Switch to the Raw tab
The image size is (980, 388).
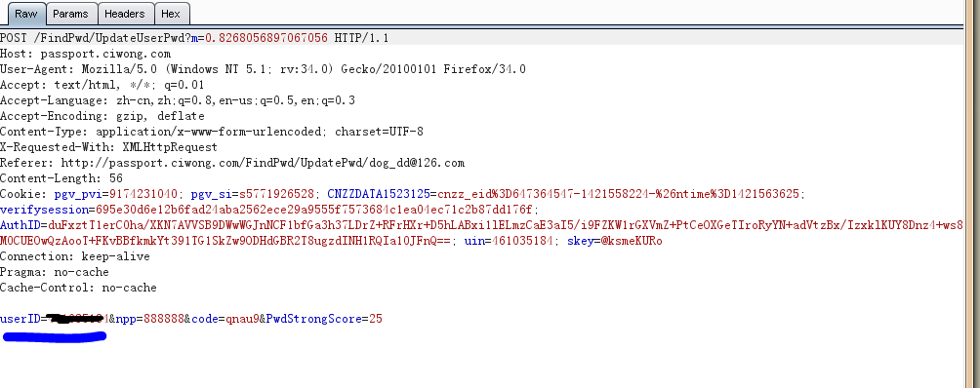point(25,14)
